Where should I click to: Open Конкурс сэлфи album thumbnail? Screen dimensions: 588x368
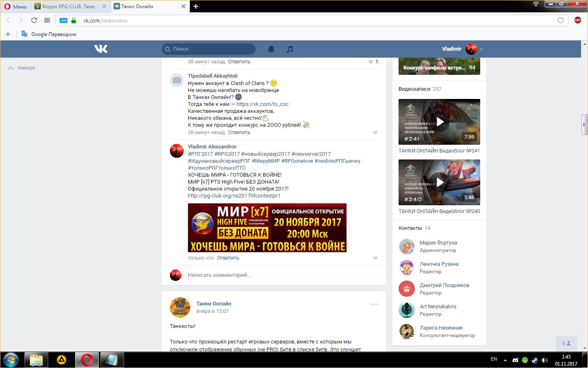pyautogui.click(x=439, y=66)
